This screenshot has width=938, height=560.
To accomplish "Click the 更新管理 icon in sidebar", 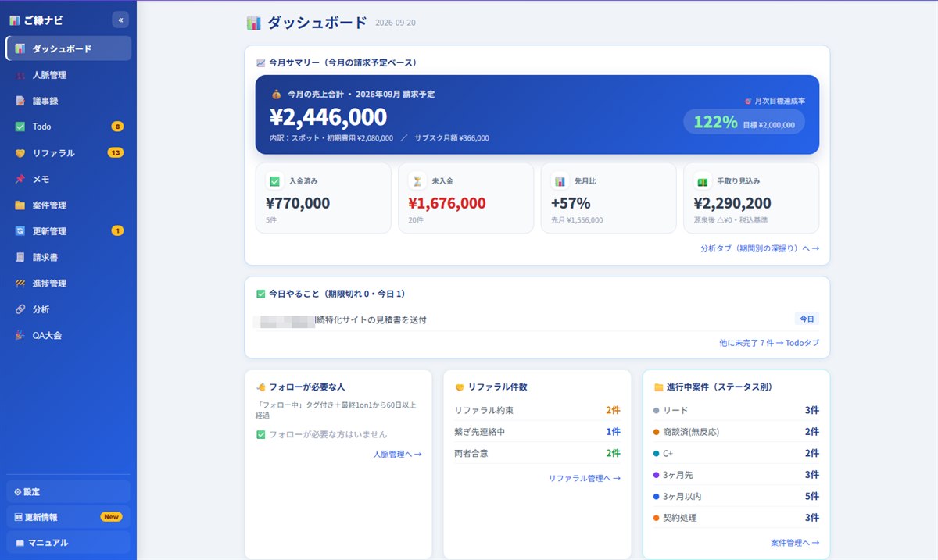I will point(20,231).
